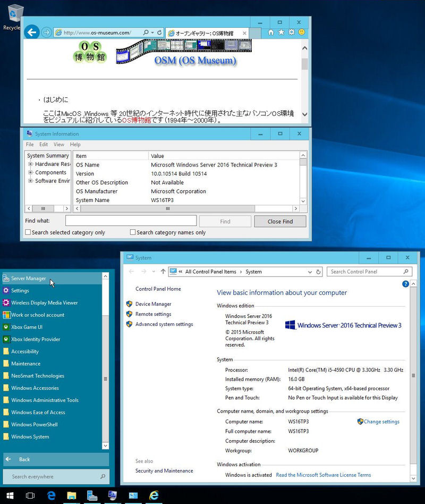Read the Microsoft Software License Terms link
425x504 pixels.
pos(323,475)
